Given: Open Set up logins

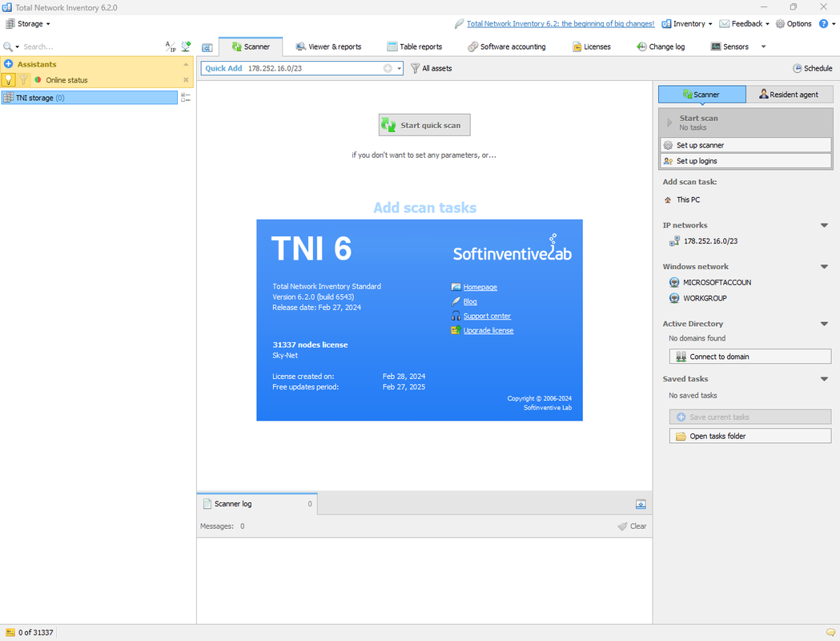Looking at the screenshot, I should click(746, 161).
